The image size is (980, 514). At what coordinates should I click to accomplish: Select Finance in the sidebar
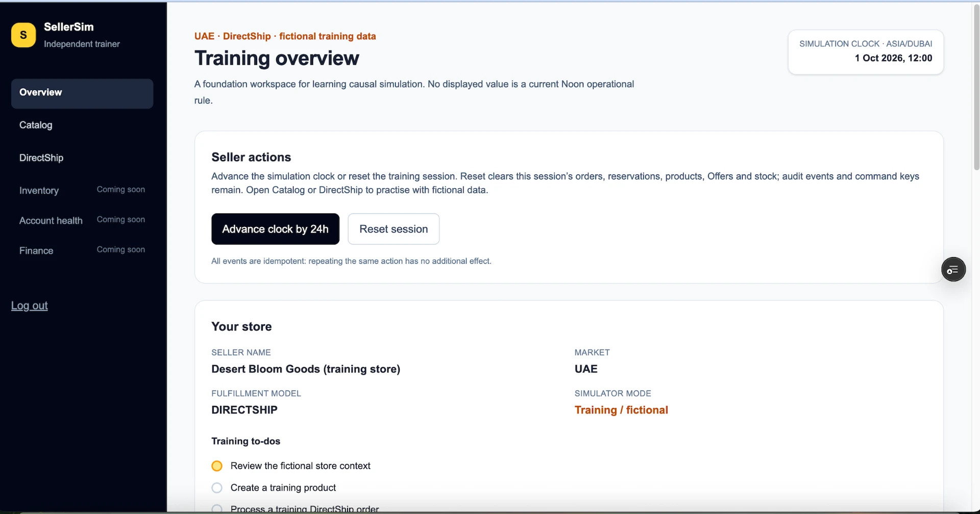click(x=36, y=250)
